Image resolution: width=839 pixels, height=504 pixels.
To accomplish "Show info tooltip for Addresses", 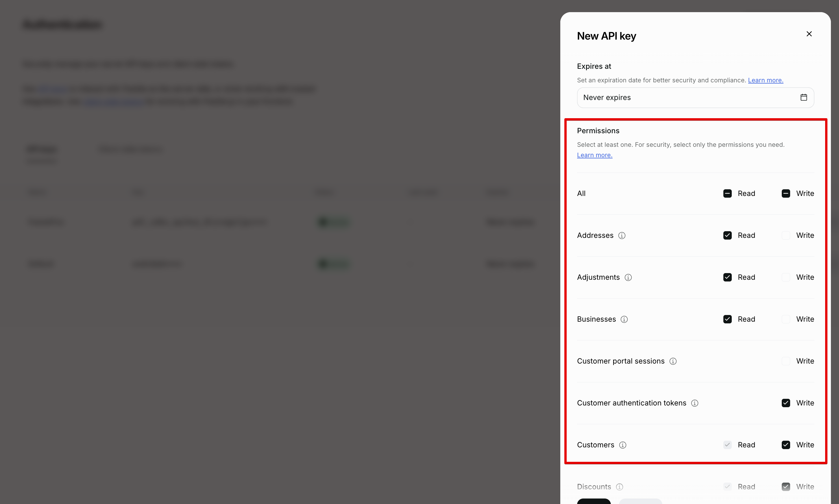I will pyautogui.click(x=622, y=235).
